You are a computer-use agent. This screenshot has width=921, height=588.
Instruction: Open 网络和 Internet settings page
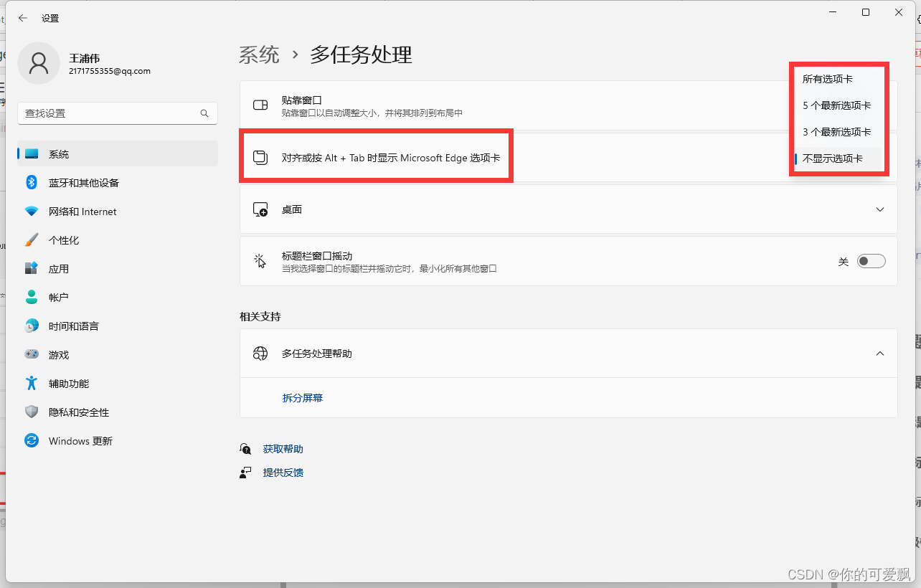click(x=118, y=212)
